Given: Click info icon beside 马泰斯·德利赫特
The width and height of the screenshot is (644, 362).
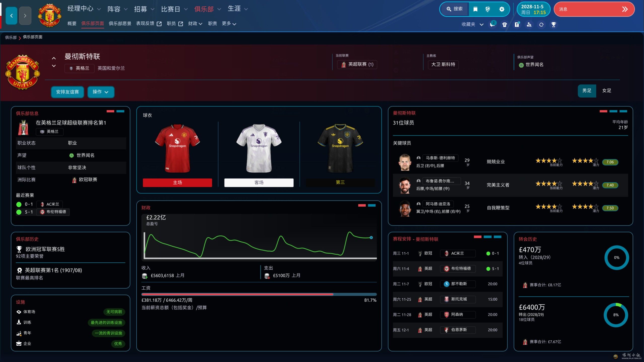Looking at the screenshot, I should tap(419, 158).
